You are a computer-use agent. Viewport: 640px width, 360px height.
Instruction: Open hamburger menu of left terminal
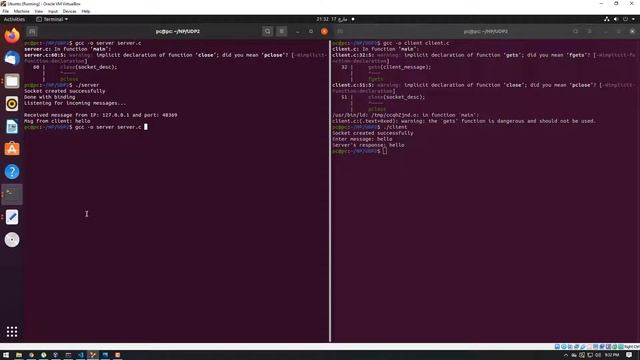pyautogui.click(x=282, y=31)
